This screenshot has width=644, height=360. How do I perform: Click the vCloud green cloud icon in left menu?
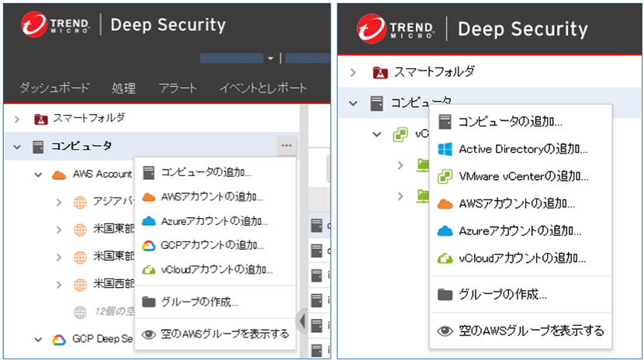tap(149, 269)
